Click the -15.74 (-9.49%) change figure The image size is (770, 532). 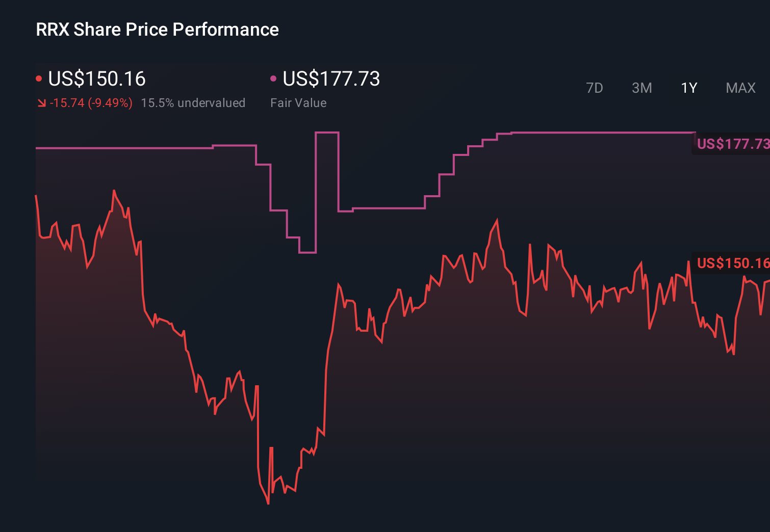92,103
